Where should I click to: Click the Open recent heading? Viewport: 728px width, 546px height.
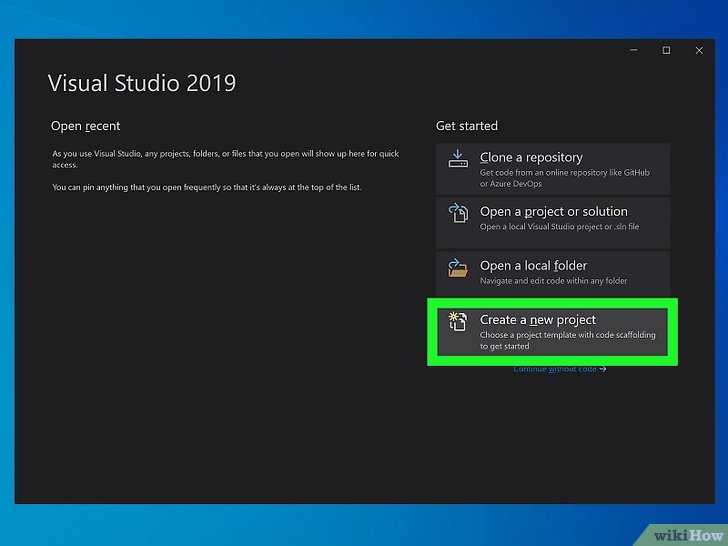[x=85, y=126]
